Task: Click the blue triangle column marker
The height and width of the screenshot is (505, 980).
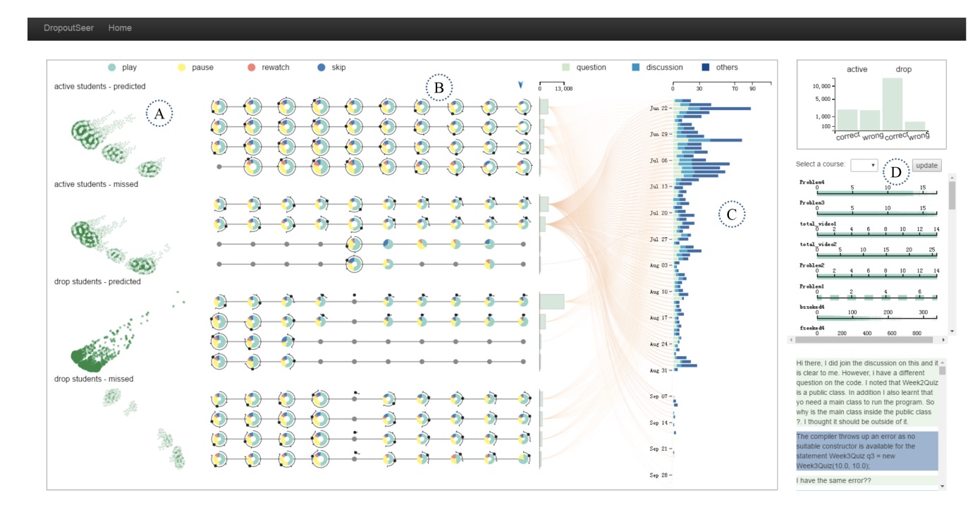Action: tap(520, 85)
